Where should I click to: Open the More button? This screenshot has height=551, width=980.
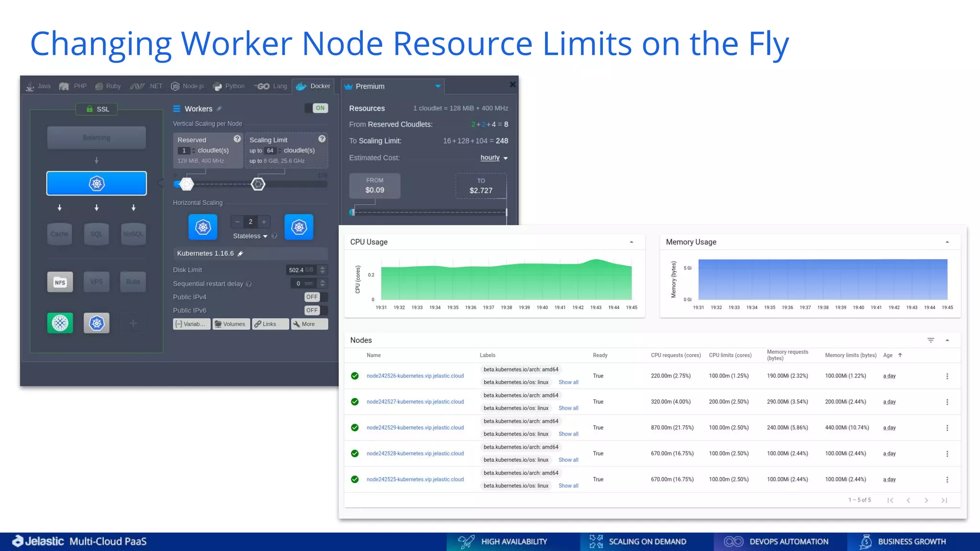(x=310, y=324)
